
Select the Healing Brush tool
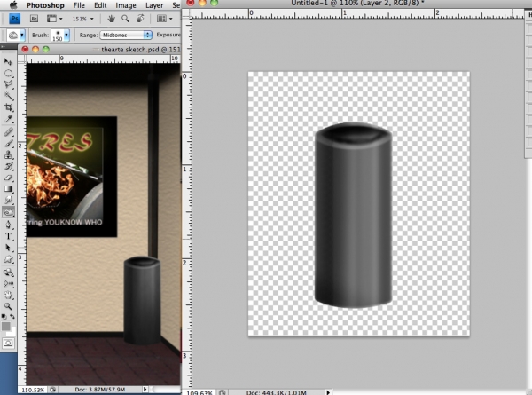click(x=8, y=131)
